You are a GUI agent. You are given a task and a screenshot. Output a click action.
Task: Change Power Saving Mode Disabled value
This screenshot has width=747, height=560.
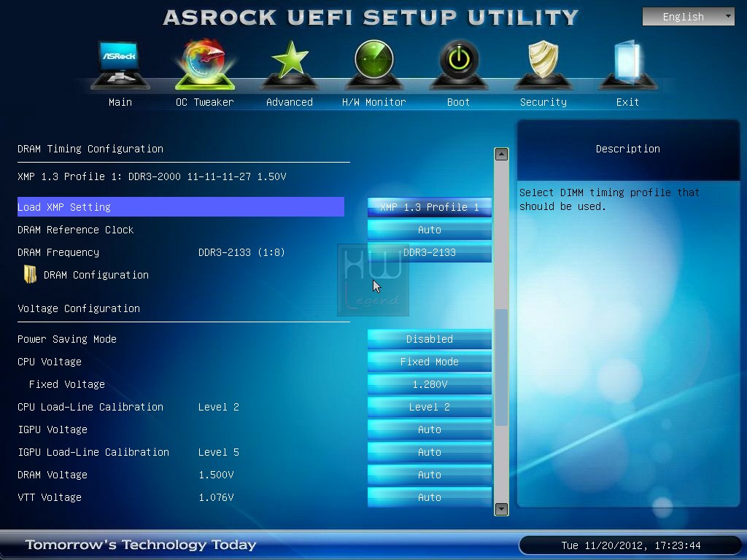pos(429,339)
